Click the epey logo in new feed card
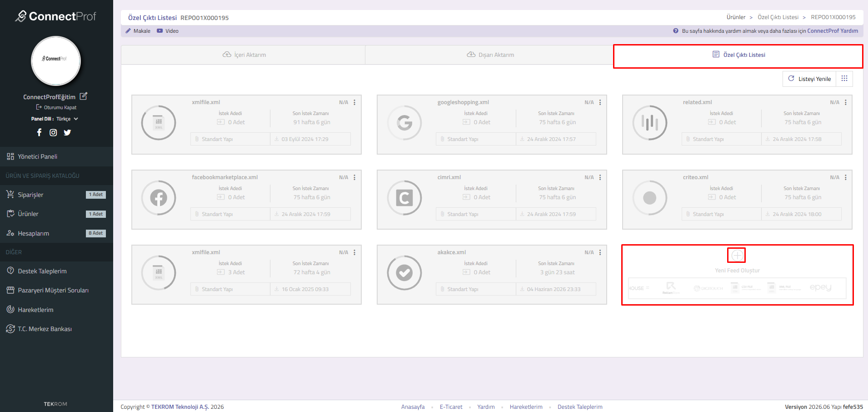 click(821, 287)
